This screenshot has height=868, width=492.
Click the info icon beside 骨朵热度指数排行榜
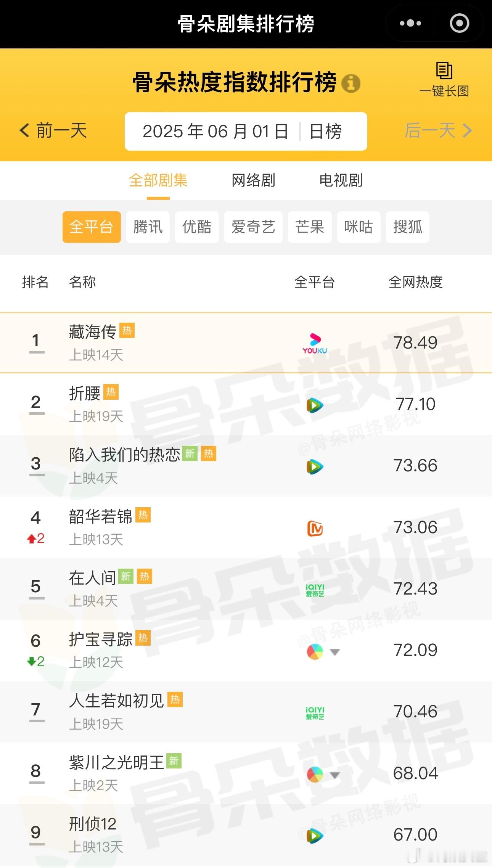click(351, 83)
